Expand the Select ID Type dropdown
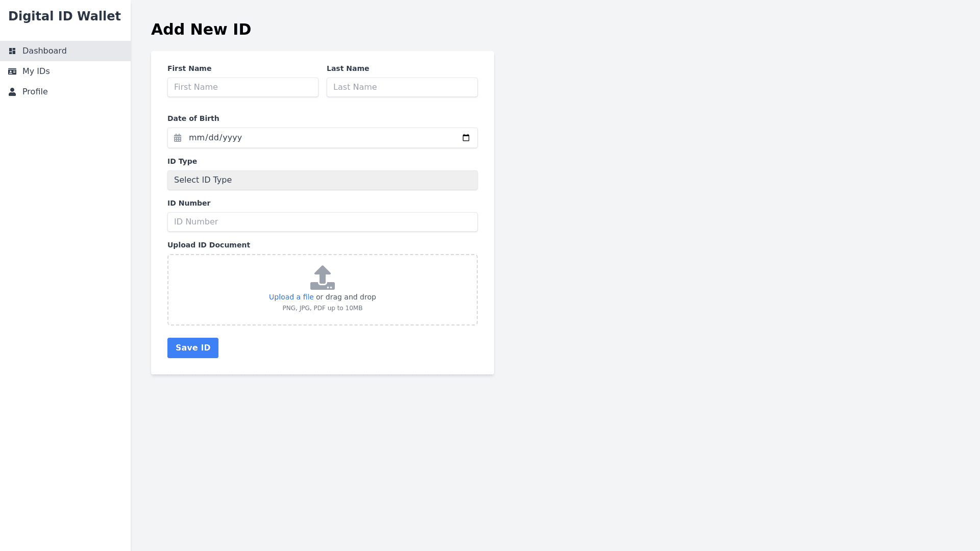 pyautogui.click(x=323, y=180)
